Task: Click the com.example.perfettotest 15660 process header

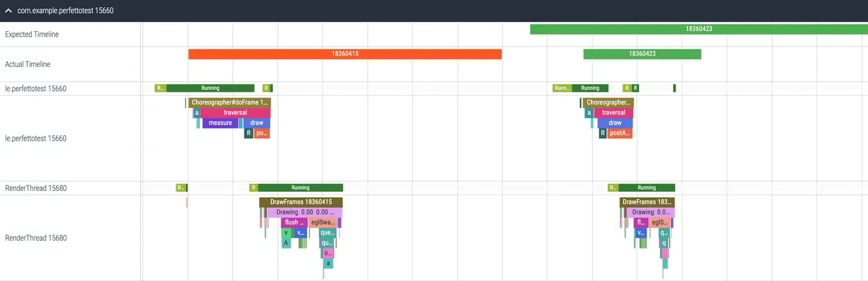Action: pyautogui.click(x=65, y=11)
